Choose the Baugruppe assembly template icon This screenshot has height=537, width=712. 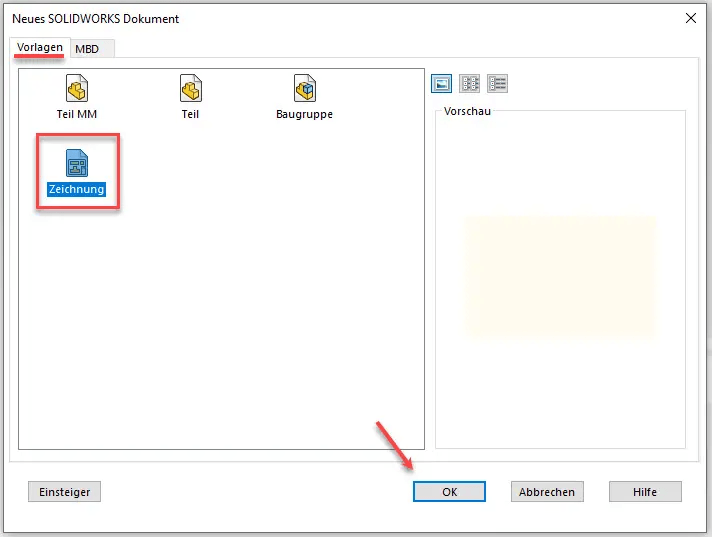[x=304, y=90]
